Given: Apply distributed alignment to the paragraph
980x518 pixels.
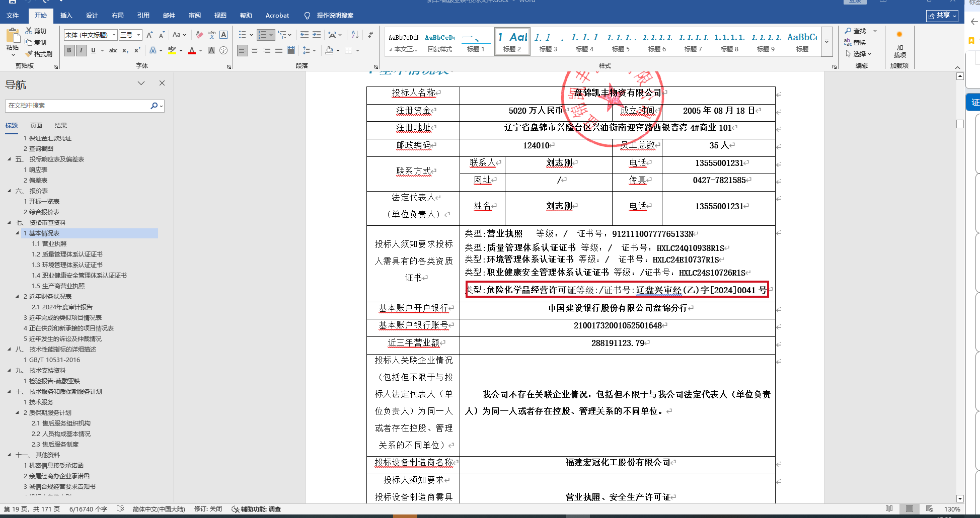Looking at the screenshot, I should 291,50.
